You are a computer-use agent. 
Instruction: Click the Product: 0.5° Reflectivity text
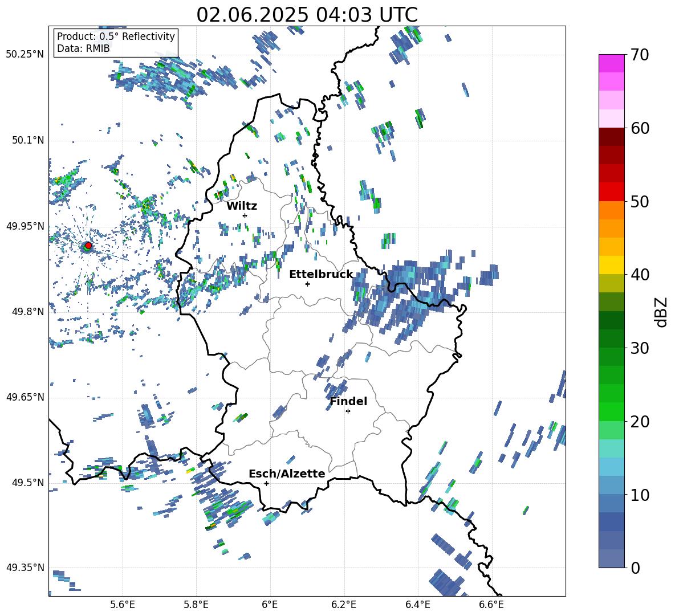(x=116, y=36)
